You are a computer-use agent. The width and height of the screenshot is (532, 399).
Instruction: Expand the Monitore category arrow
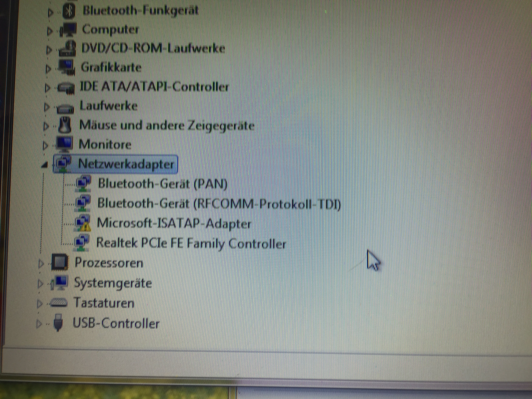(45, 145)
